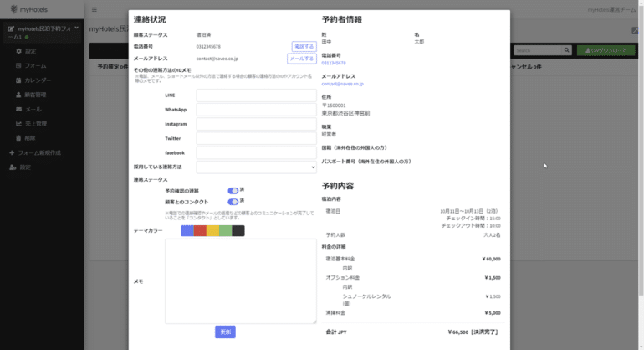Open the contact@savee.co.jp link under 予約者情報
644x350 pixels.
(x=343, y=84)
